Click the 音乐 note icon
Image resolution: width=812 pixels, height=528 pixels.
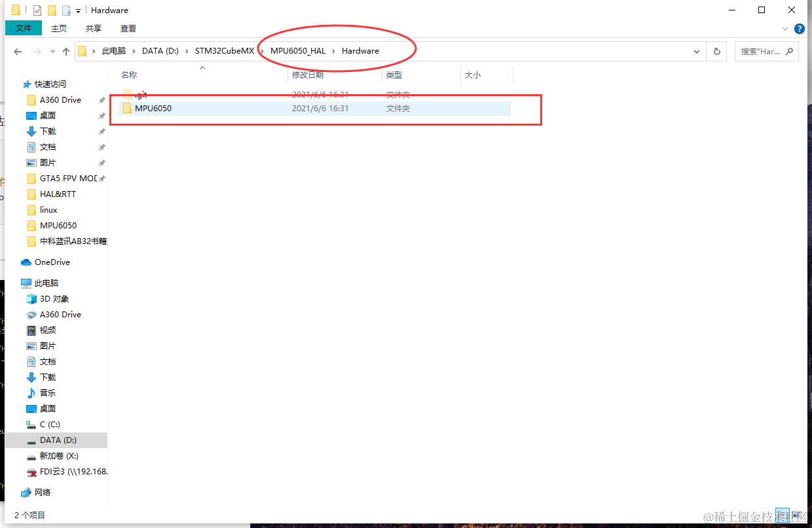(31, 393)
